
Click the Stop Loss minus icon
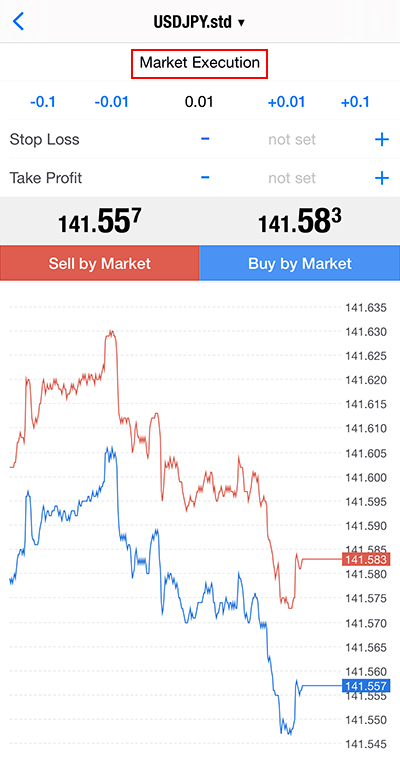tap(205, 139)
